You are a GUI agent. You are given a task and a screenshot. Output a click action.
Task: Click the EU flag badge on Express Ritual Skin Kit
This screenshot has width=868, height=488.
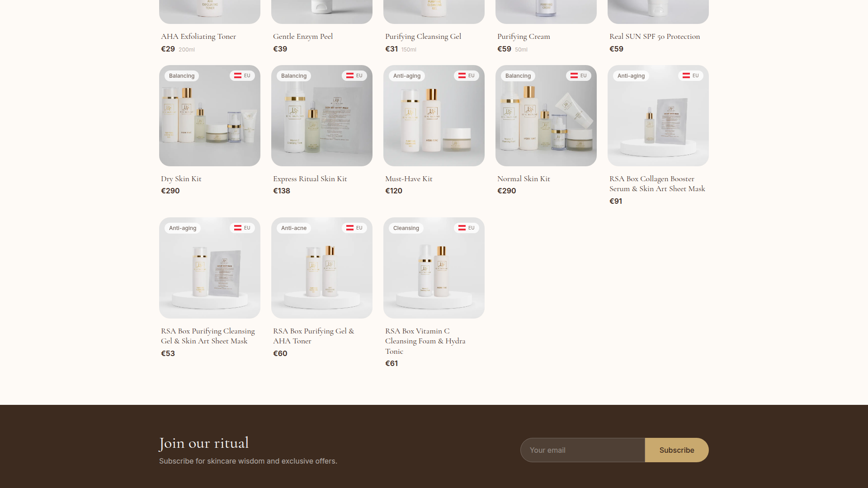[x=354, y=76]
